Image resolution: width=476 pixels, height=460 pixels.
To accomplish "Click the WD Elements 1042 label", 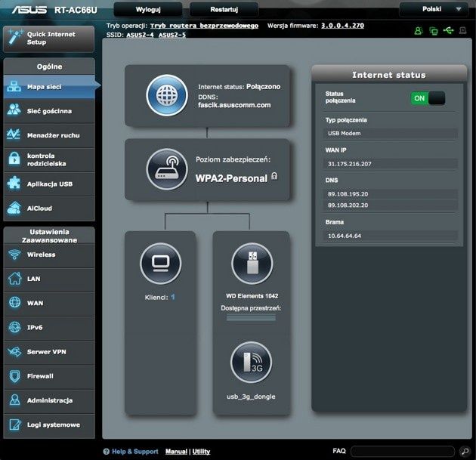I will point(252,296).
